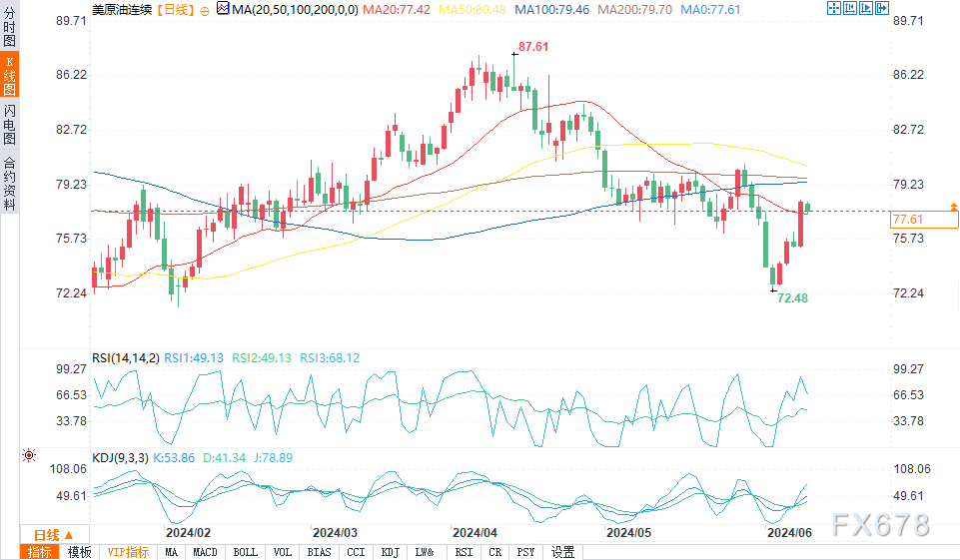Click the orange marker at current price line
The width and height of the screenshot is (960, 560).
coord(954,207)
